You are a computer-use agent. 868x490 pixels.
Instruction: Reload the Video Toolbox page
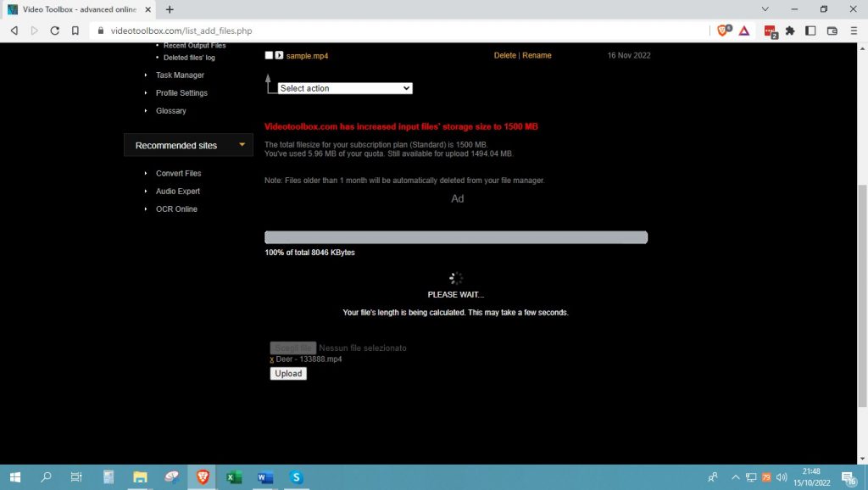[x=53, y=30]
